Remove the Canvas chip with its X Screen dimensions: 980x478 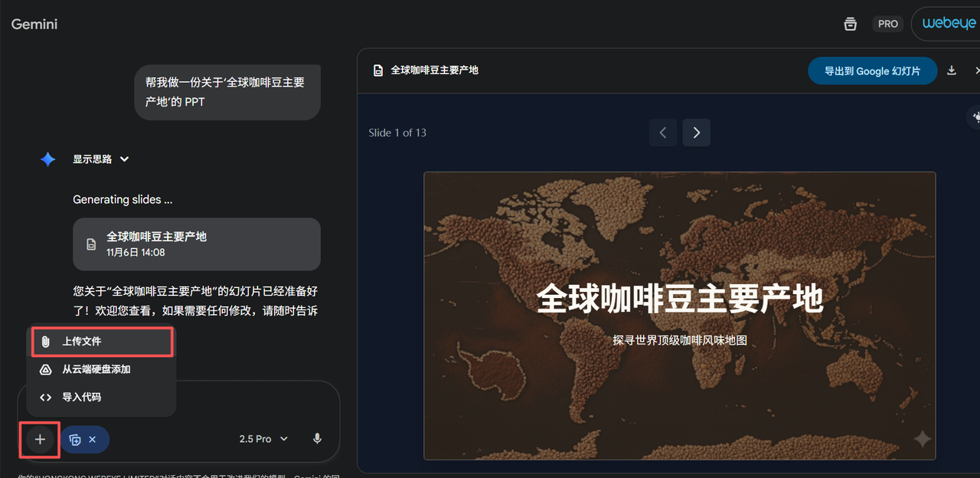pos(93,440)
